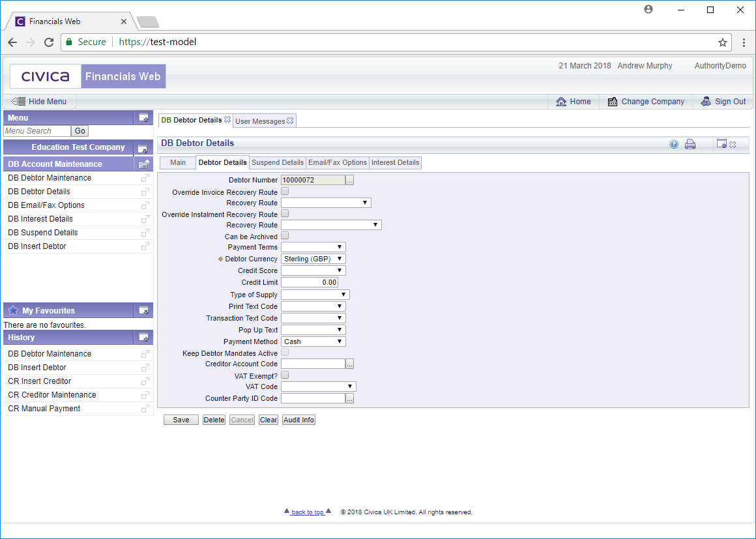Open the instalment Recovery Route dropdown
This screenshot has width=756, height=539.
331,225
